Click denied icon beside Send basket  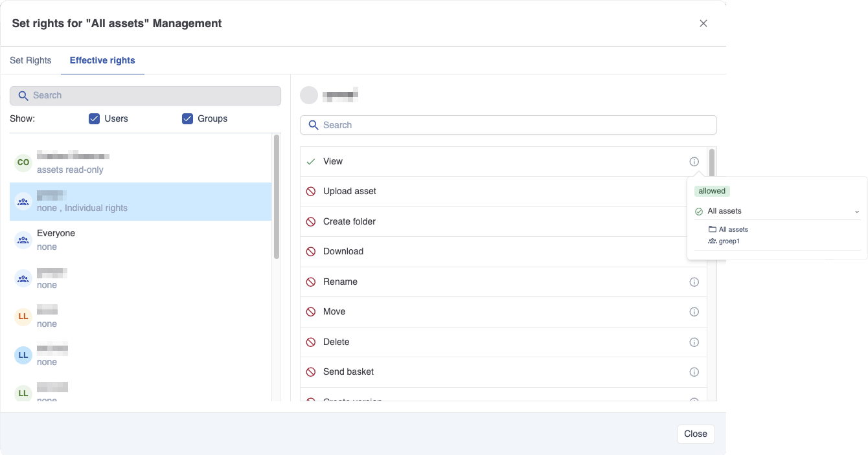coord(311,372)
